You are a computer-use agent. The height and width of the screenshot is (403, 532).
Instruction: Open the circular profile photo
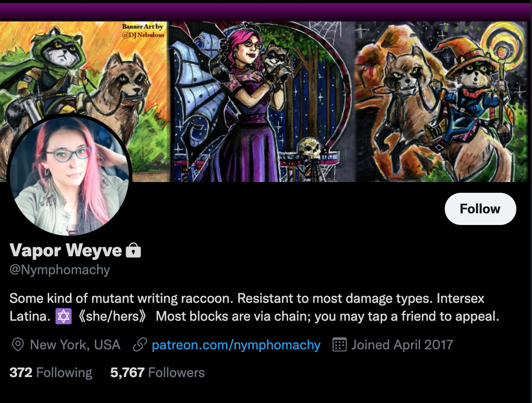coord(69,175)
